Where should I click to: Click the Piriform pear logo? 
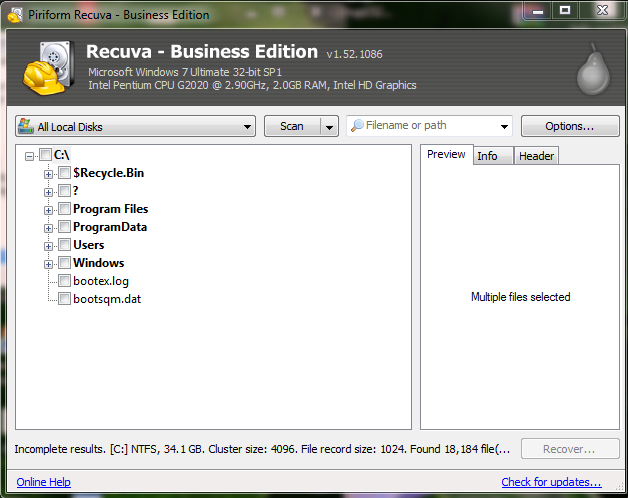click(x=593, y=69)
